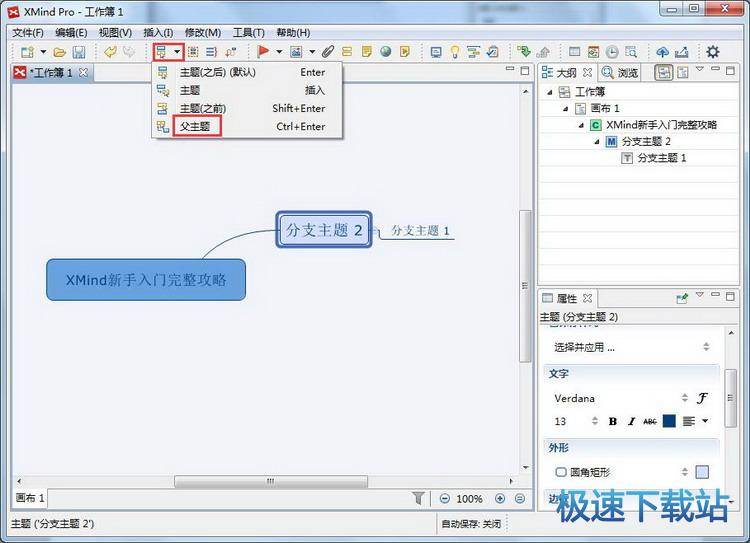Add a relationship with the curved-line icon
The width and height of the screenshot is (750, 543).
(x=231, y=52)
